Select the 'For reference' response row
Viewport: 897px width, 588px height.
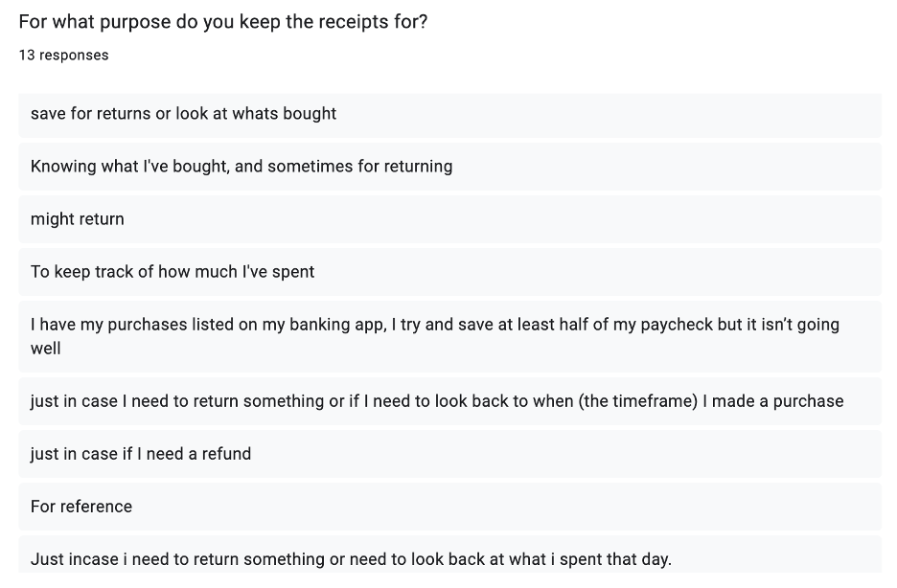449,507
